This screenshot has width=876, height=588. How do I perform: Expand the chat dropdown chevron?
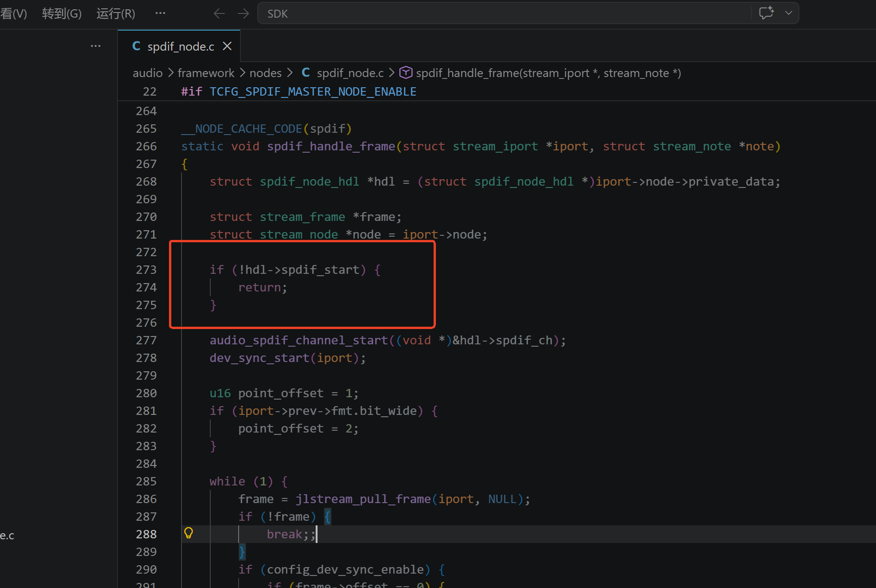789,13
